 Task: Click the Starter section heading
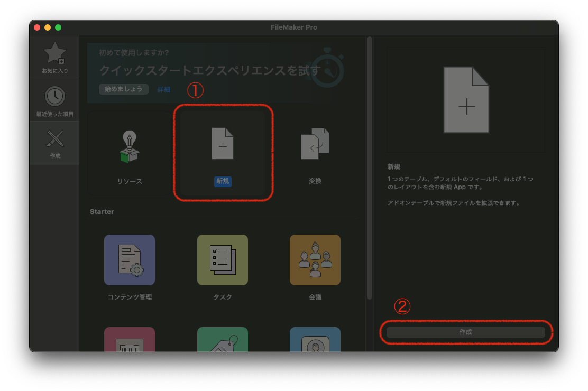(102, 212)
